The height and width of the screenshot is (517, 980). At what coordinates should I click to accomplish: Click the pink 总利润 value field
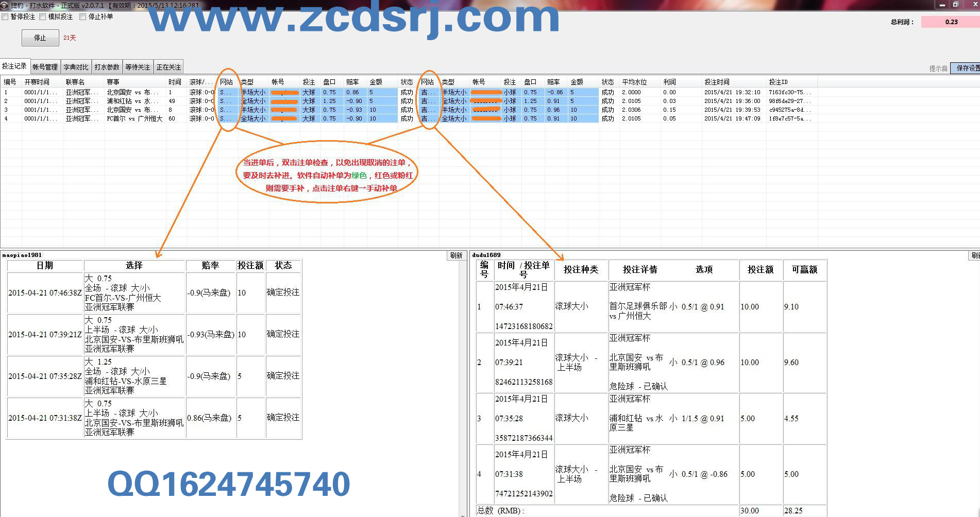[x=951, y=22]
